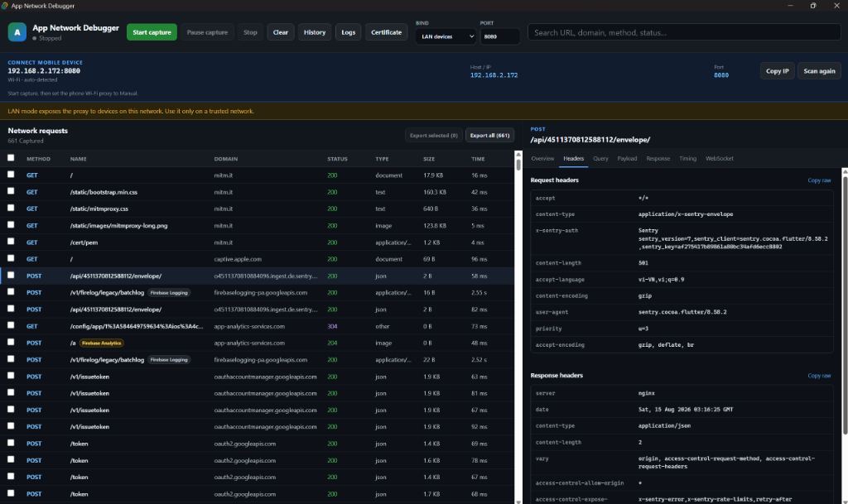
Task: Click the Pause capture button
Action: pyautogui.click(x=207, y=32)
